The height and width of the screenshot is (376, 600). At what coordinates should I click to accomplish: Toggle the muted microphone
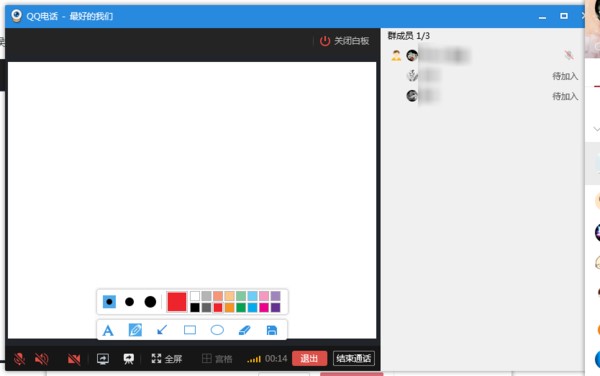coord(20,359)
